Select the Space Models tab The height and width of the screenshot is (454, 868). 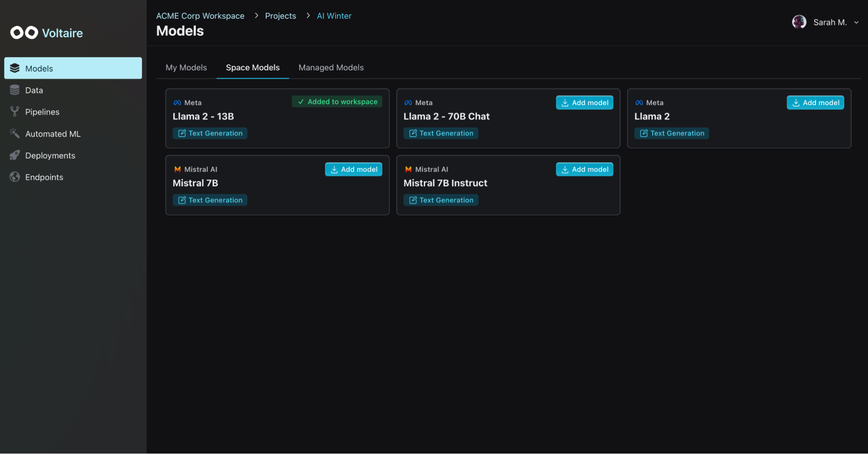(x=253, y=67)
